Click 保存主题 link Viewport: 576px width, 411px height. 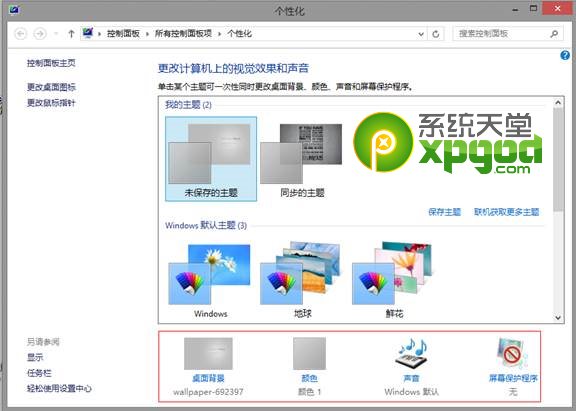click(444, 212)
